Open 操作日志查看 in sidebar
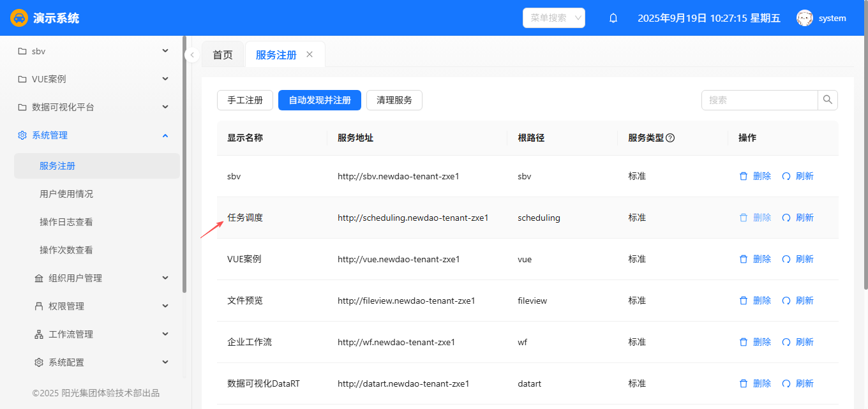The width and height of the screenshot is (868, 409). (66, 222)
